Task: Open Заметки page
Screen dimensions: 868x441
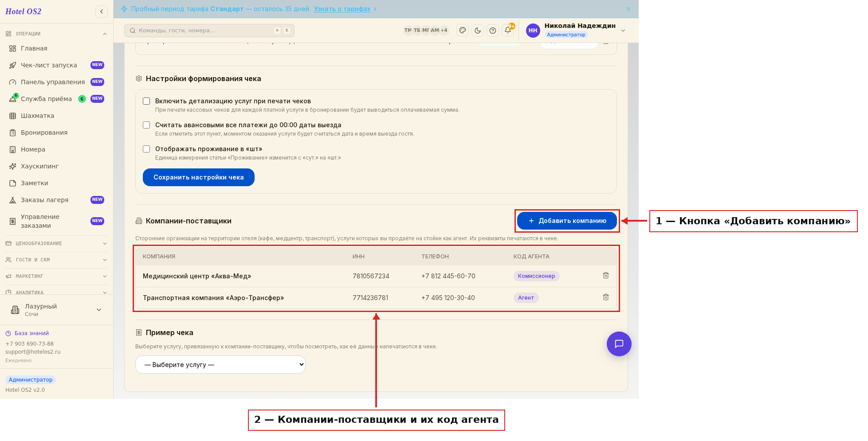Action: coord(56,183)
